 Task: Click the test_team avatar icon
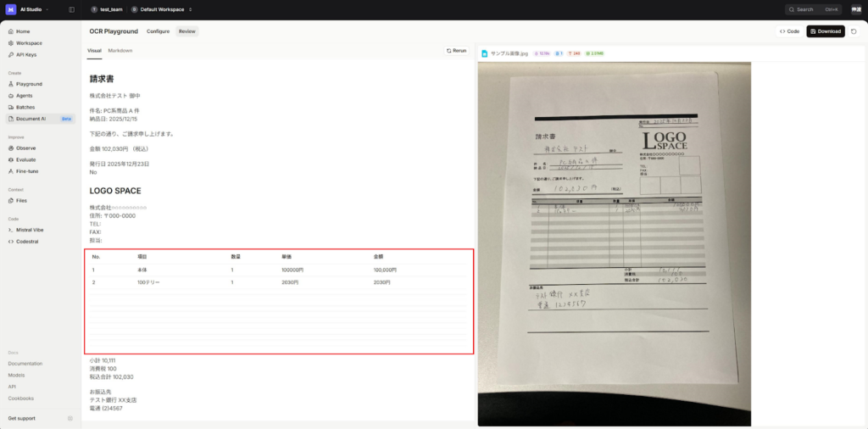click(94, 9)
